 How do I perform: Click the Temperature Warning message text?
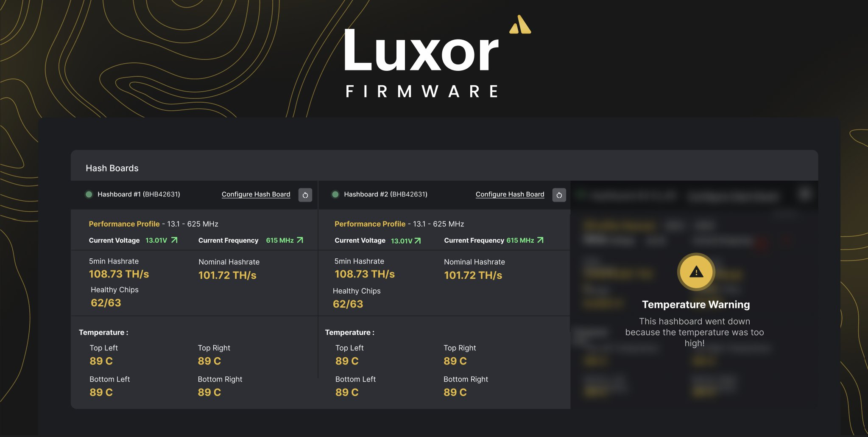point(695,332)
